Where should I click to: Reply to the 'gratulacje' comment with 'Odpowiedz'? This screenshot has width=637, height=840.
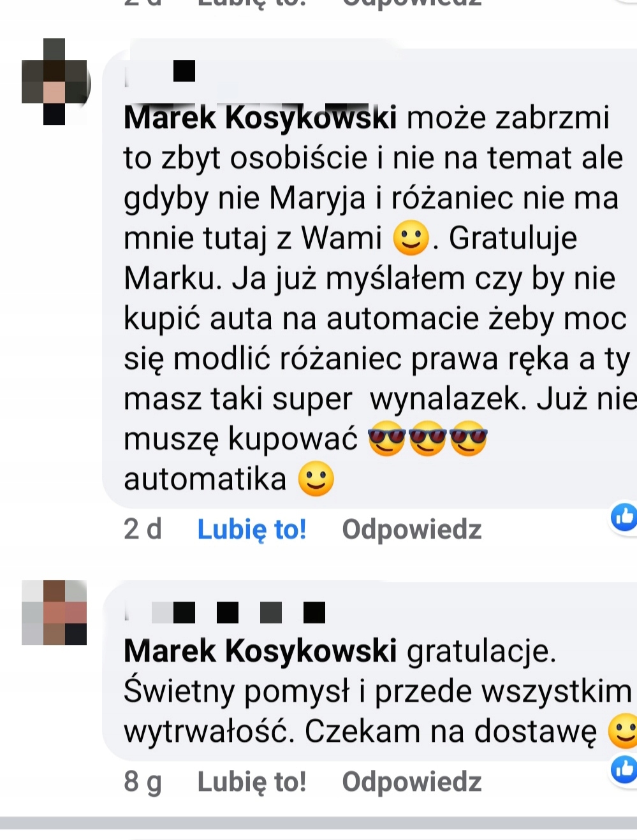[412, 782]
